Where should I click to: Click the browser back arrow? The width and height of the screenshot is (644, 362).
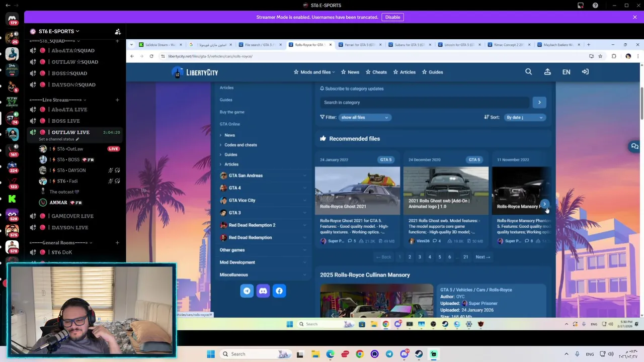point(132,56)
